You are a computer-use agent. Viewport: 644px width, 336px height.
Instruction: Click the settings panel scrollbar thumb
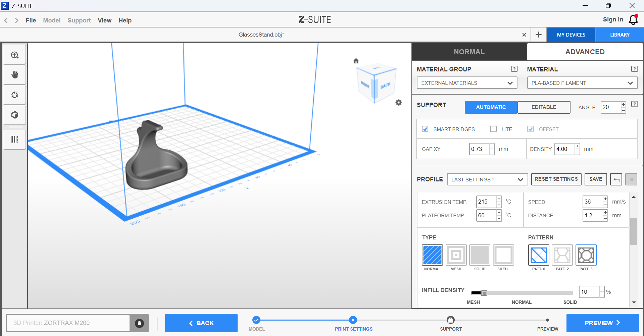tap(634, 231)
